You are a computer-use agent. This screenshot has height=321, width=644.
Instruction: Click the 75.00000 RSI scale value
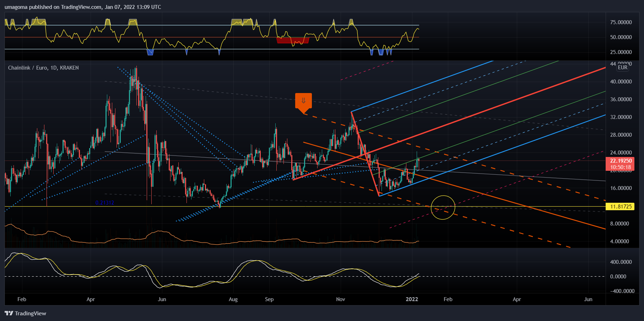click(621, 22)
